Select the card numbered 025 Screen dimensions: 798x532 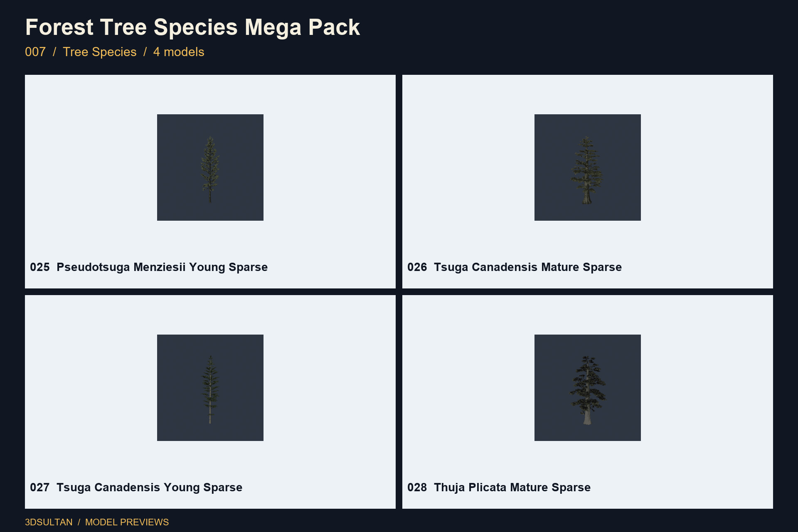coord(210,182)
